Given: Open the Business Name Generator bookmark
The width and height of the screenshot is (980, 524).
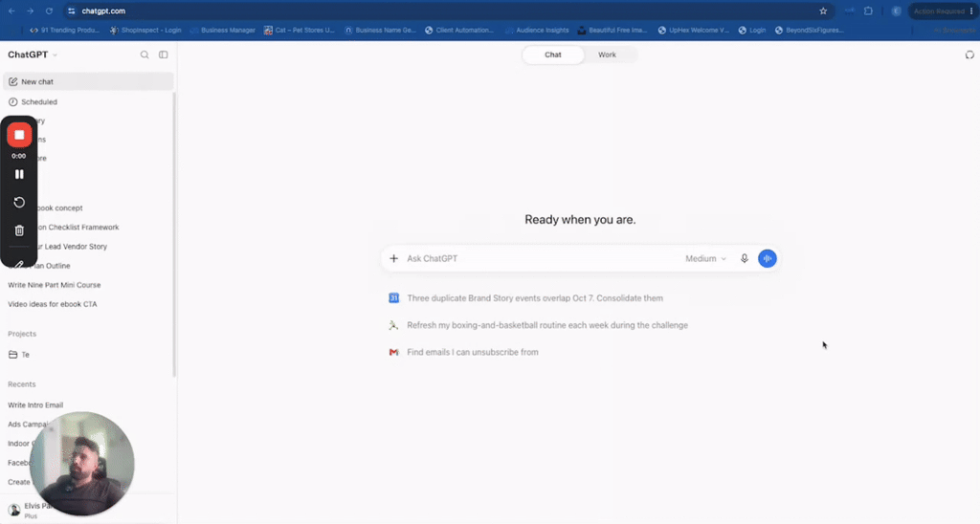Looking at the screenshot, I should [380, 30].
